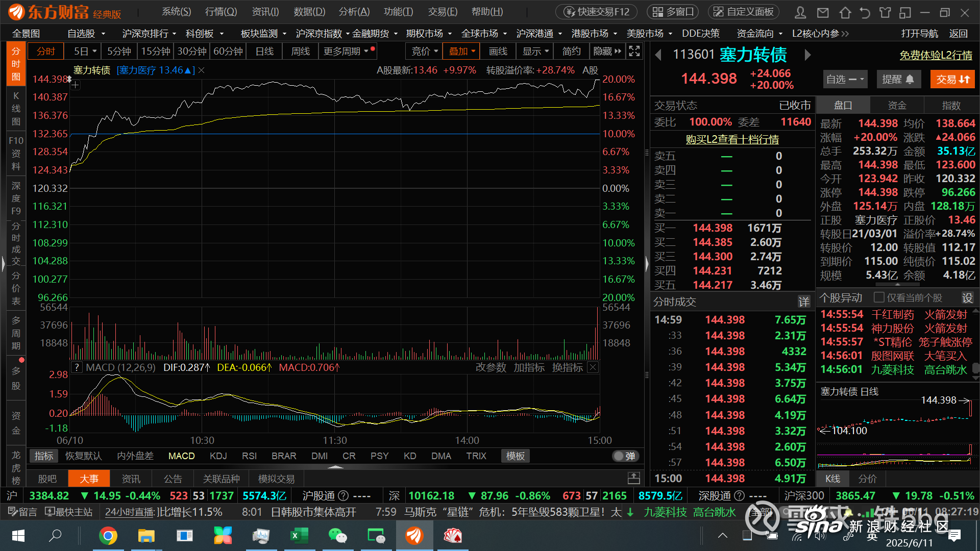Viewport: 980px width, 551px height.
Task: Open the mail messages icon
Action: 823,12
